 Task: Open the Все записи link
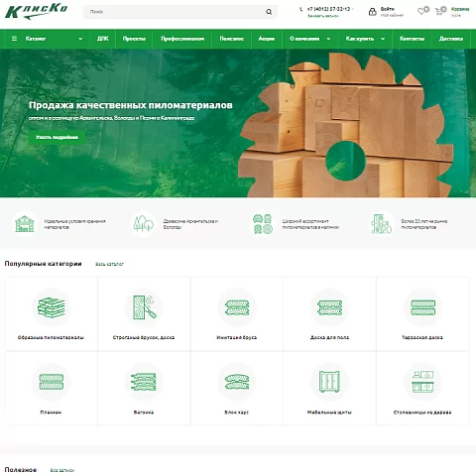pos(62,470)
